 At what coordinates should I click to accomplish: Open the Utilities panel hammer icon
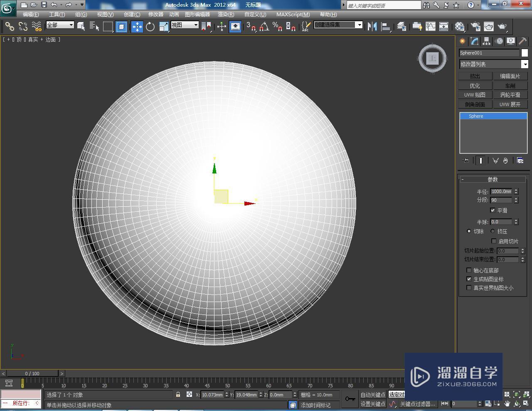pos(522,41)
